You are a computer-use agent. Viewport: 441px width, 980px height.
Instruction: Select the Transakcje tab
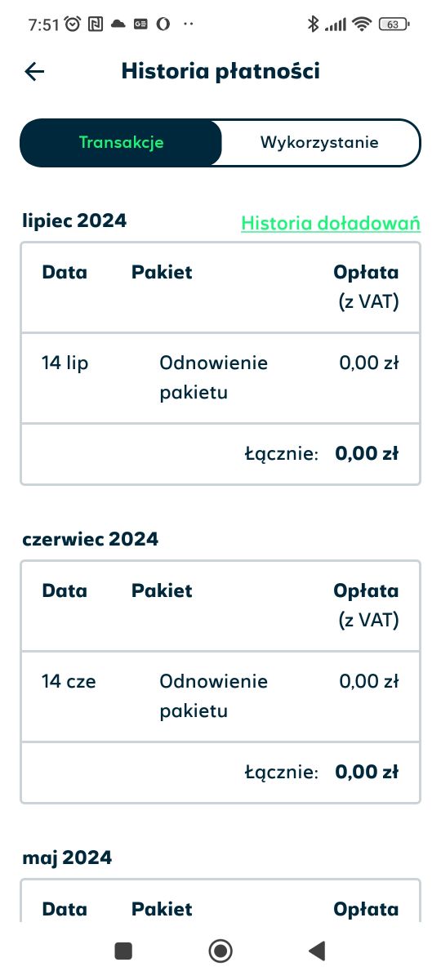[x=121, y=143]
